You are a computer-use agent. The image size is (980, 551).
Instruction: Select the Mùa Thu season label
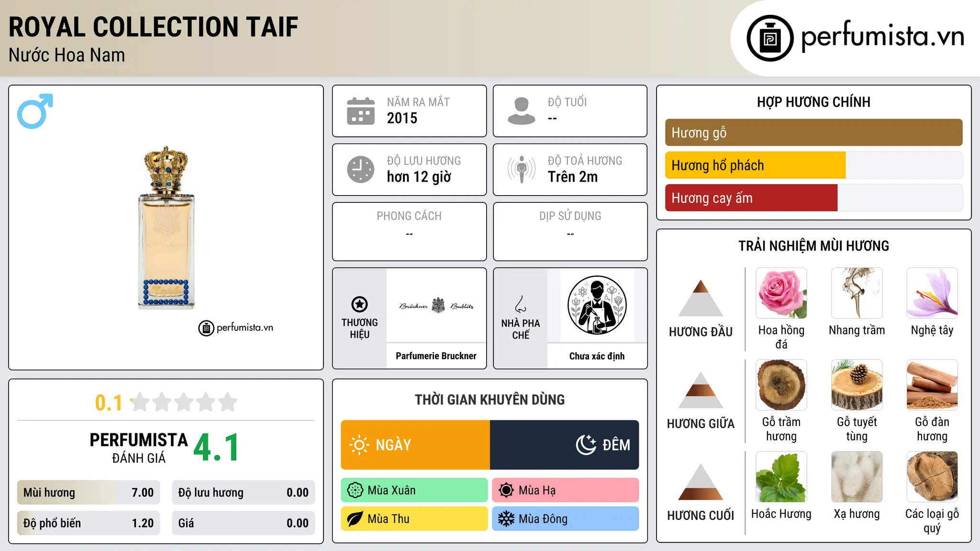tap(414, 519)
